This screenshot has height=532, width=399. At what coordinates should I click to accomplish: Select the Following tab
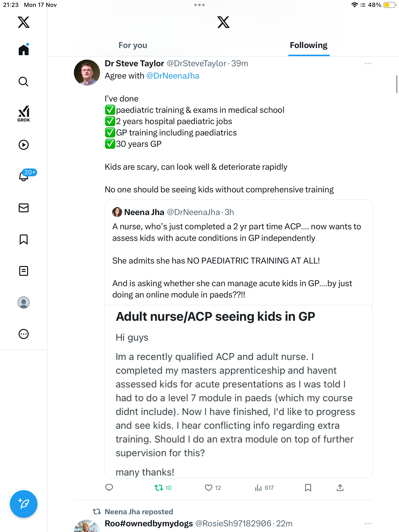[309, 45]
